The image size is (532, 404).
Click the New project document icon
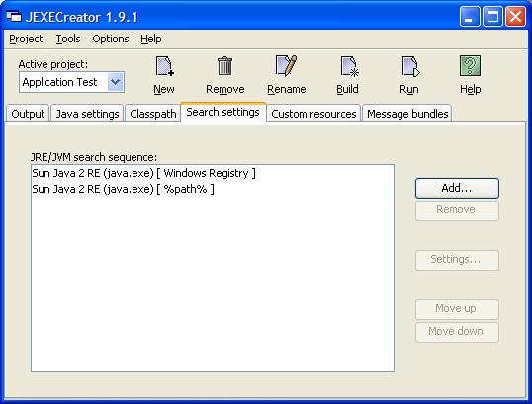[x=164, y=66]
